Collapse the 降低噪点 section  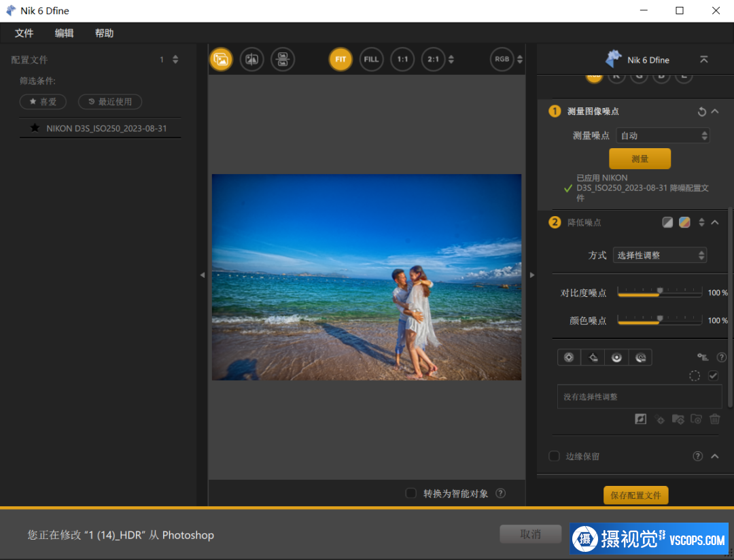[x=715, y=222]
